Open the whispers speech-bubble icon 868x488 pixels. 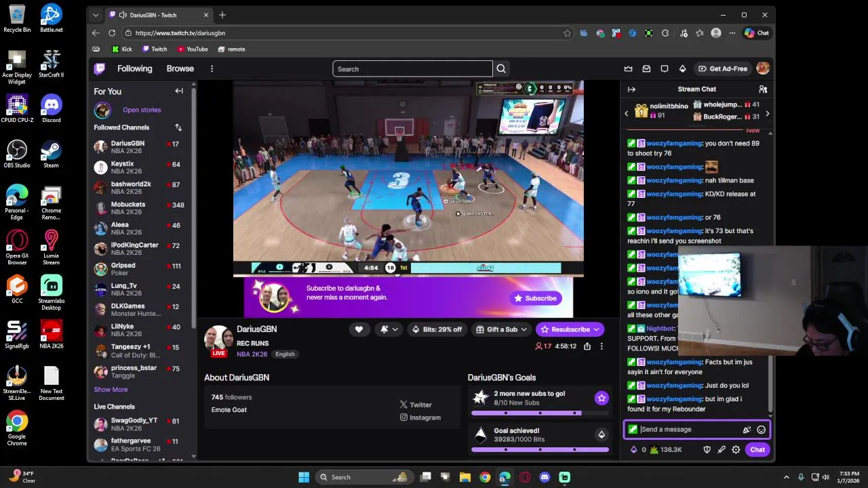pyautogui.click(x=665, y=68)
